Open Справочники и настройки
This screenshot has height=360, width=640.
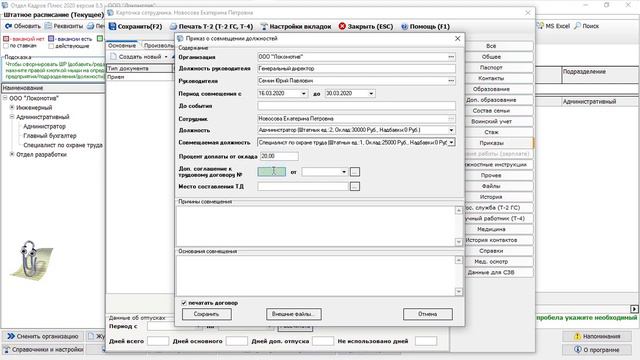click(x=42, y=349)
